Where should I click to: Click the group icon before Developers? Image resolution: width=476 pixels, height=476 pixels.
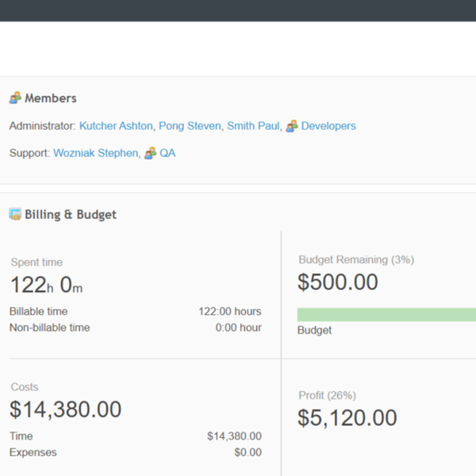click(292, 126)
